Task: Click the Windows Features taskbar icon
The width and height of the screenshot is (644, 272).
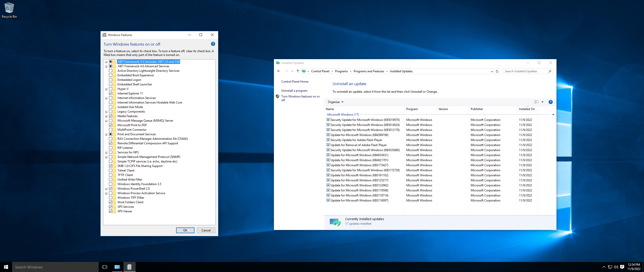Action: click(x=129, y=267)
